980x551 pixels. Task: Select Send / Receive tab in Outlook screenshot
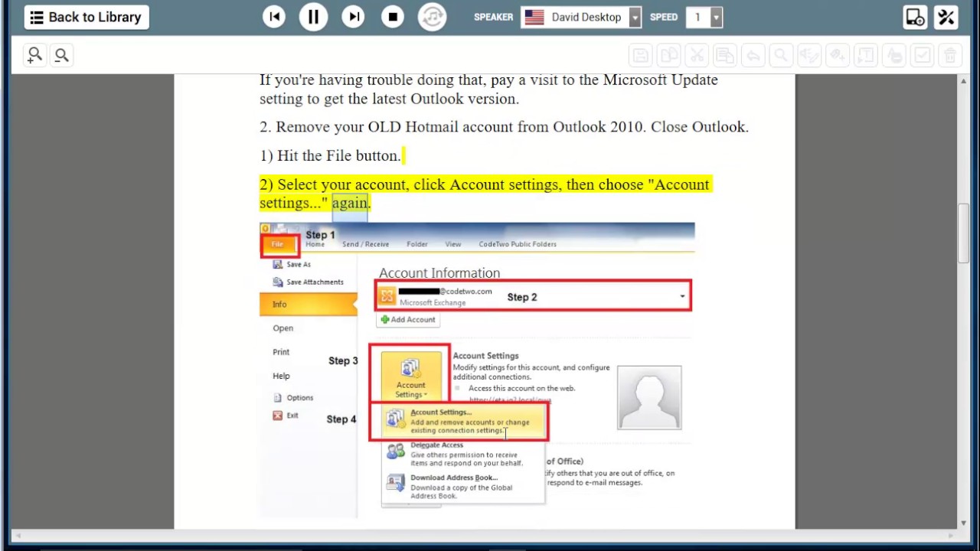(x=365, y=244)
